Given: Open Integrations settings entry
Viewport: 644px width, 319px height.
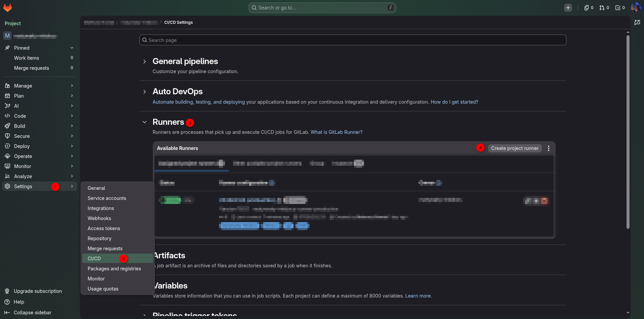Looking at the screenshot, I should point(118,208).
